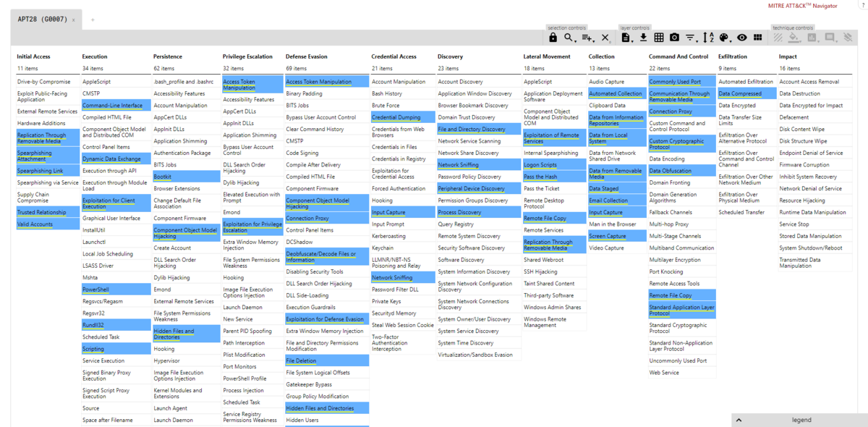Select Peripheral Device Discovery technique

click(478, 188)
